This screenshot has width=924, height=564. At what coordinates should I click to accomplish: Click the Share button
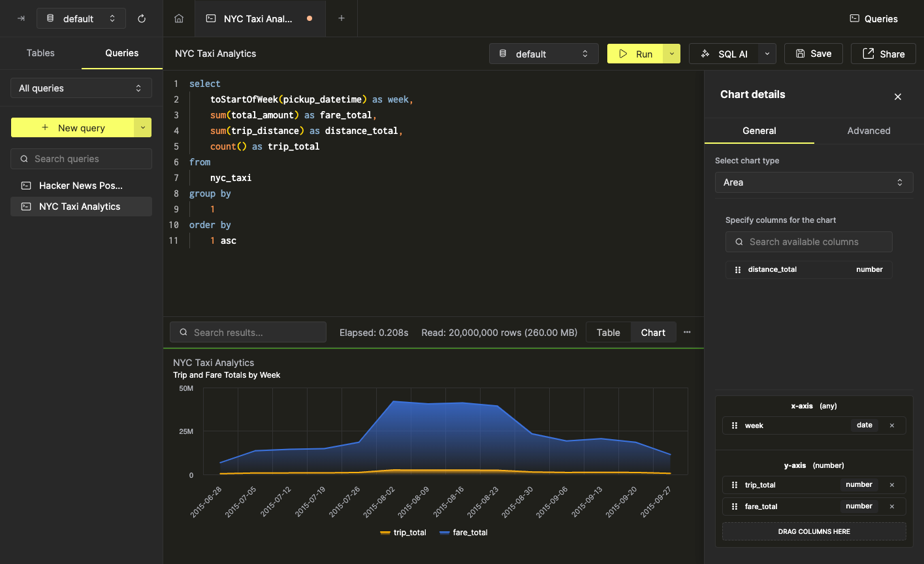click(x=884, y=54)
